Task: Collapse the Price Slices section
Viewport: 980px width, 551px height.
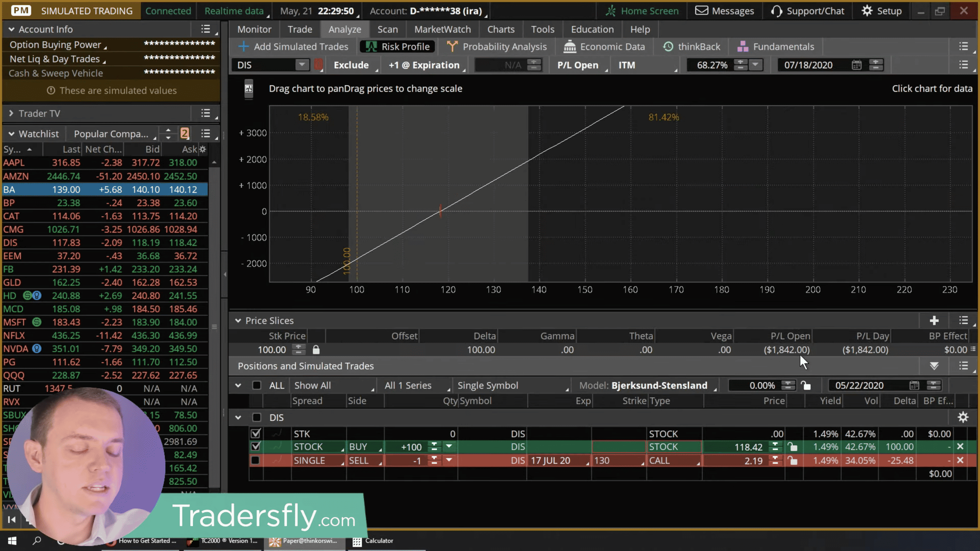Action: pyautogui.click(x=238, y=320)
